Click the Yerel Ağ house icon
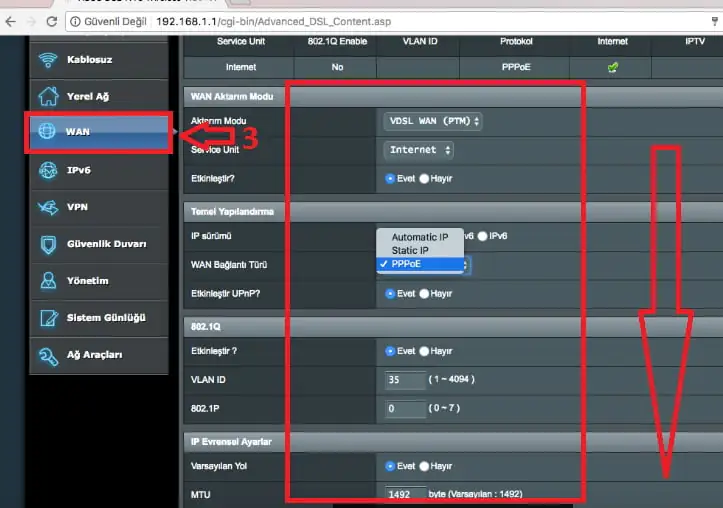 (48, 96)
